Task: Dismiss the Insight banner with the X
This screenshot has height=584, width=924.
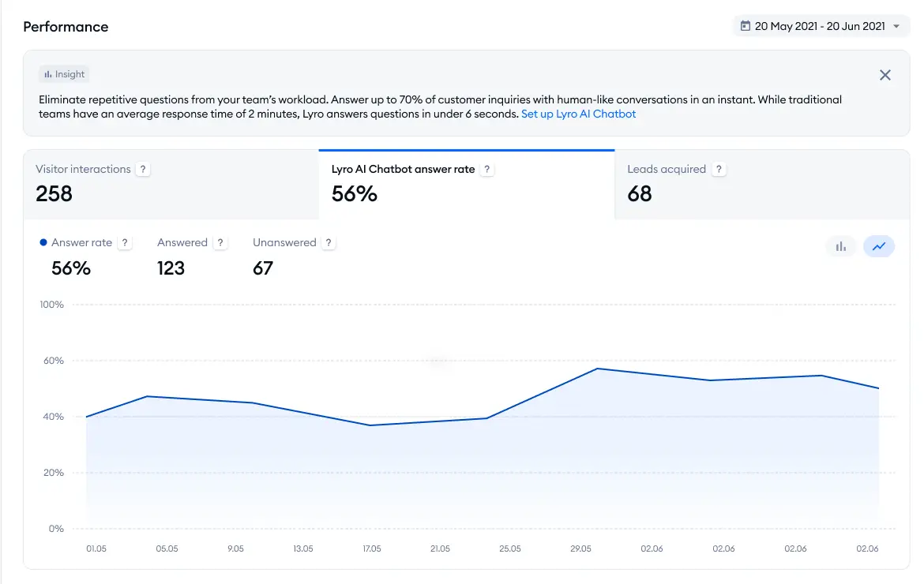Action: pyautogui.click(x=885, y=75)
